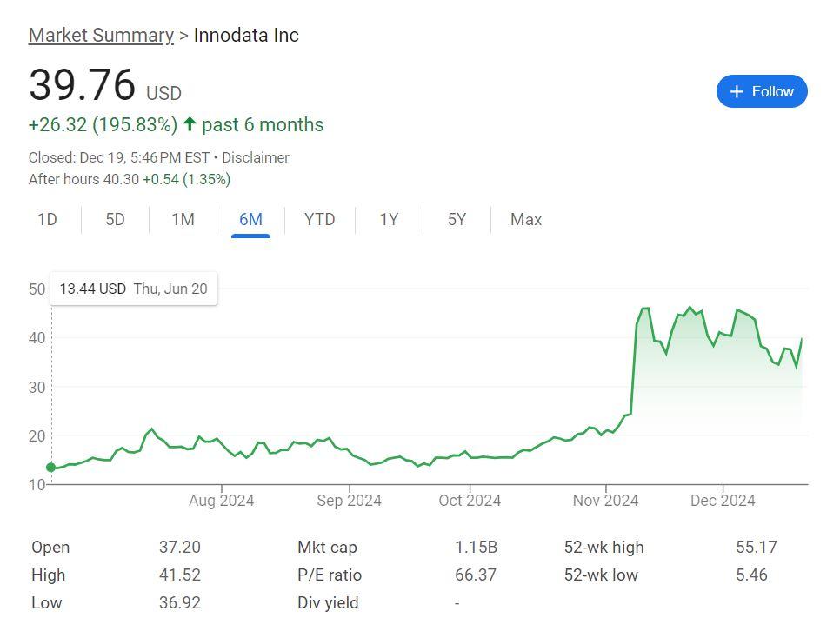
Task: Click the Follow button
Action: tap(762, 91)
